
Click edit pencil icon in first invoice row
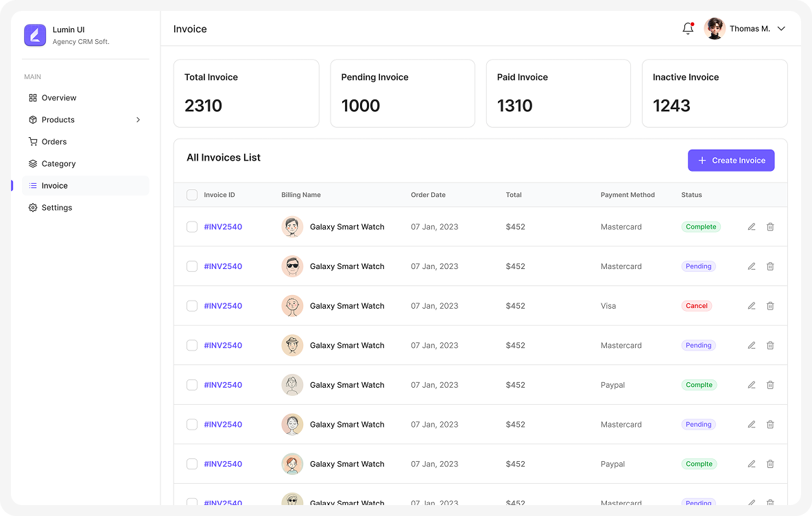(752, 227)
